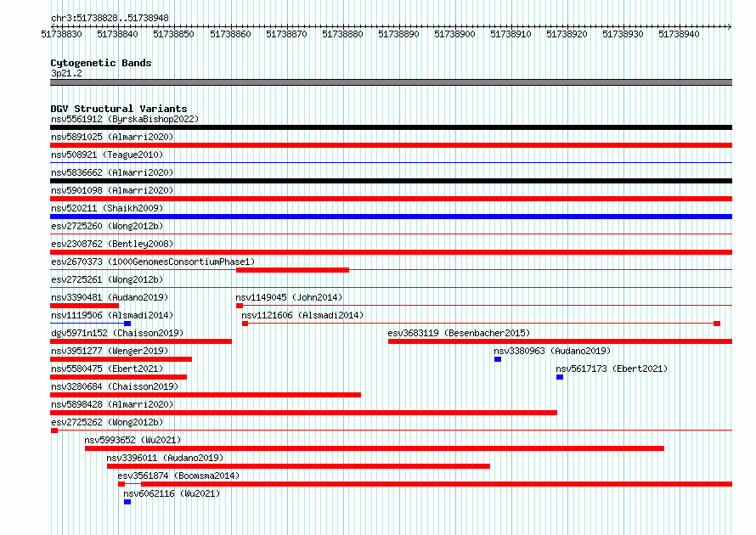Click the red bar of nsv5898428
The height and width of the screenshot is (535, 756).
coord(304,413)
